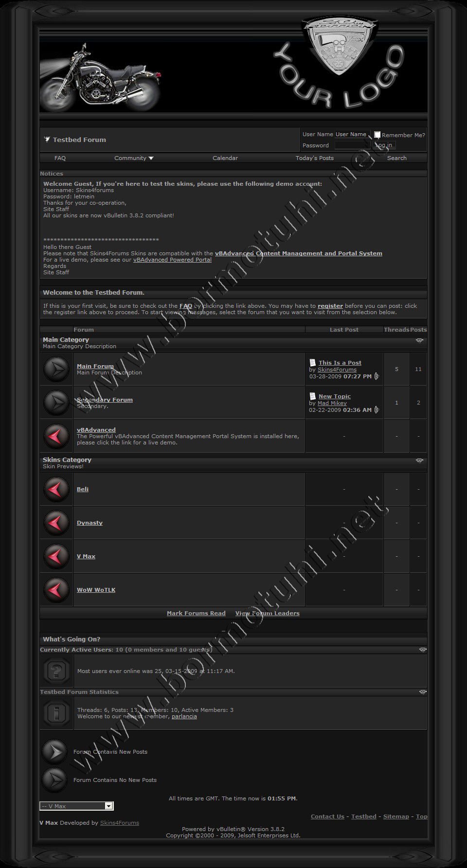Screen dimensions: 467x868
Task: Click the Beli forum red arrow icon
Action: (56, 489)
